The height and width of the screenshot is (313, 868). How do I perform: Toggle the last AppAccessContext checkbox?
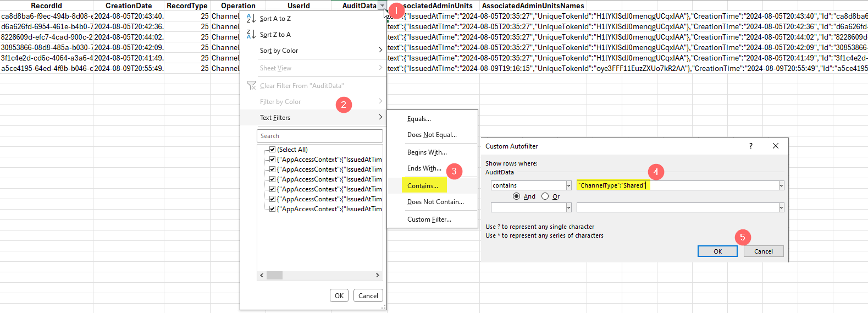272,209
